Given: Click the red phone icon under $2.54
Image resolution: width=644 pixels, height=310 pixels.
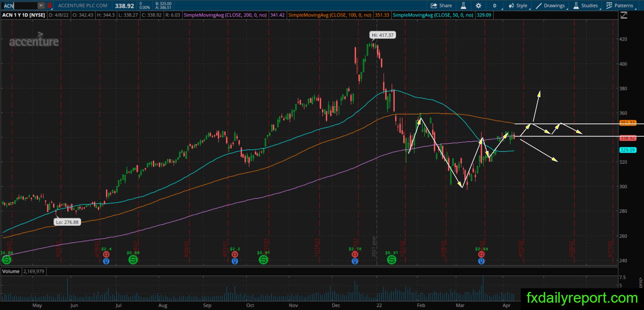Looking at the screenshot, I should point(481,254).
